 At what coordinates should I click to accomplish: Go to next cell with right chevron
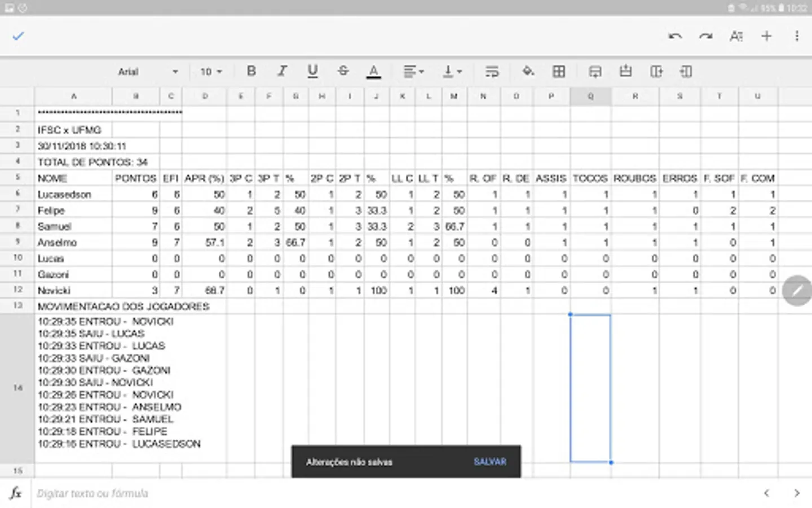pos(797,493)
